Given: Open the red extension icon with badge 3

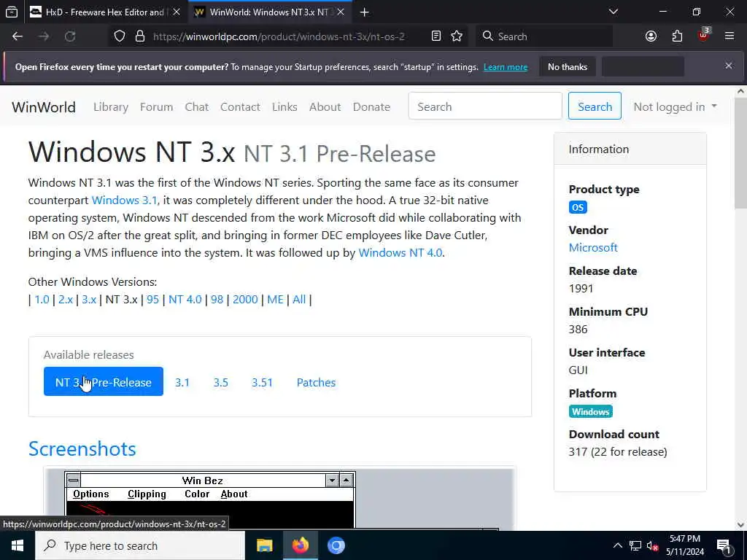Looking at the screenshot, I should (x=703, y=35).
